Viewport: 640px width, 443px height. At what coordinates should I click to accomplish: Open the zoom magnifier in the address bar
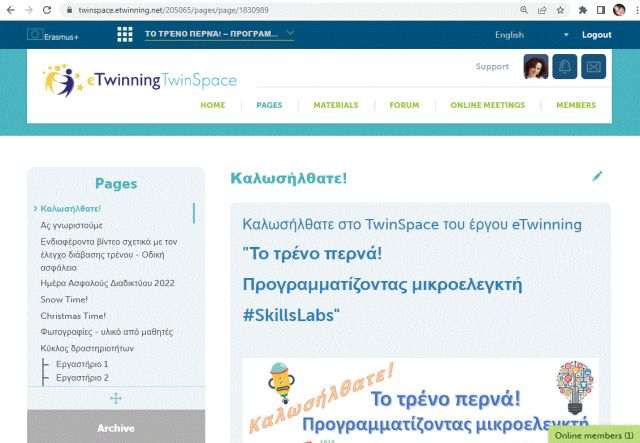[x=524, y=10]
